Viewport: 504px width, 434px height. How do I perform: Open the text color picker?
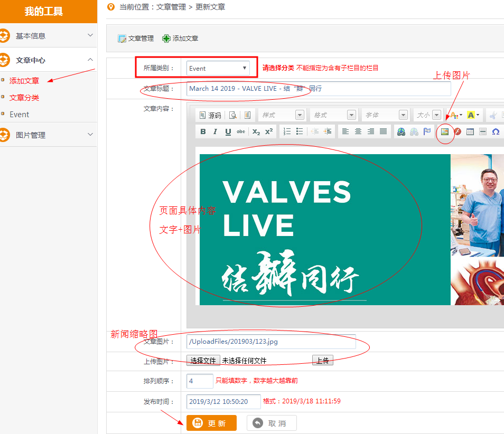(x=455, y=115)
